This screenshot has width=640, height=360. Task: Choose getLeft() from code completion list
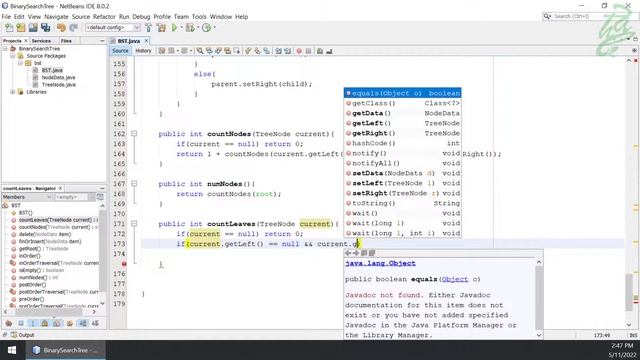pyautogui.click(x=403, y=123)
